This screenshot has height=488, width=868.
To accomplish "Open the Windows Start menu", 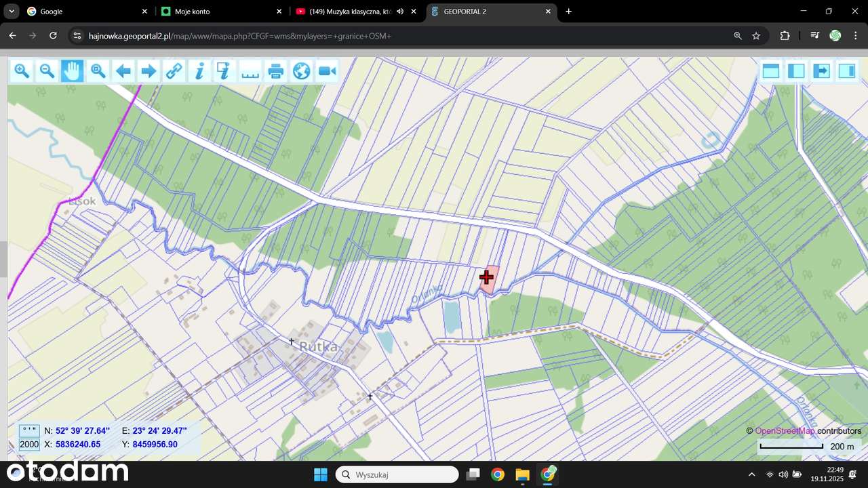I will click(320, 474).
